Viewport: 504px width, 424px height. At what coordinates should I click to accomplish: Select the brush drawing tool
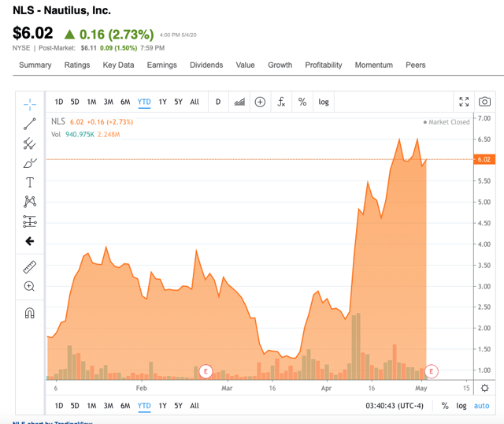click(30, 163)
